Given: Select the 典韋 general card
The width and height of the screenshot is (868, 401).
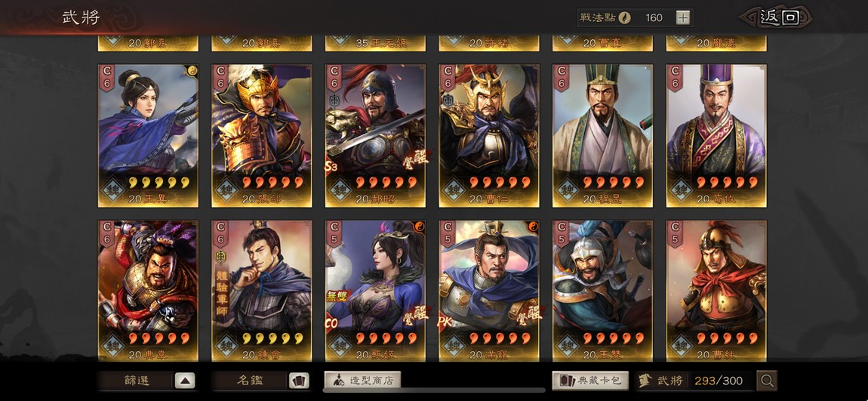Looking at the screenshot, I should pyautogui.click(x=148, y=291).
